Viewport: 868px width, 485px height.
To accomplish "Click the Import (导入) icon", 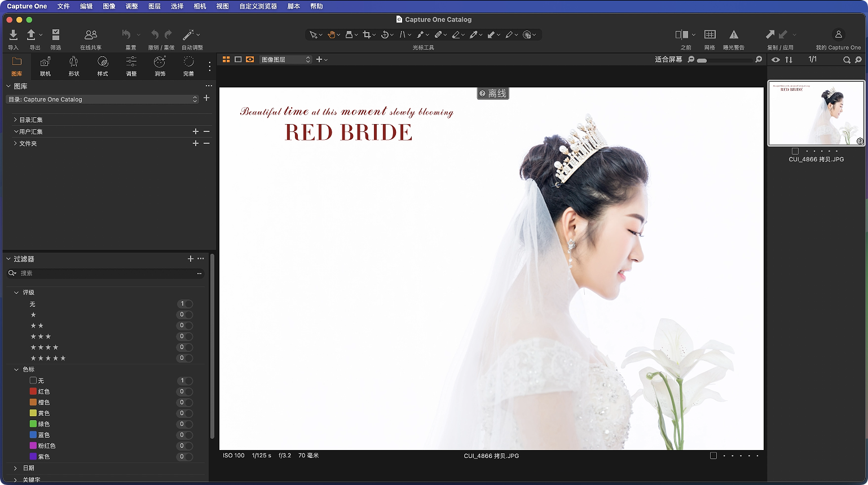I will point(13,35).
